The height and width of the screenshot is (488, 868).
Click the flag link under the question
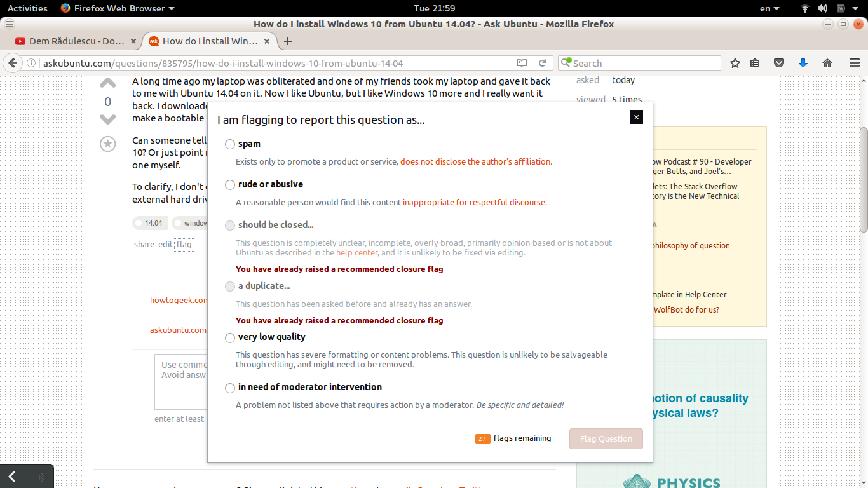point(184,244)
